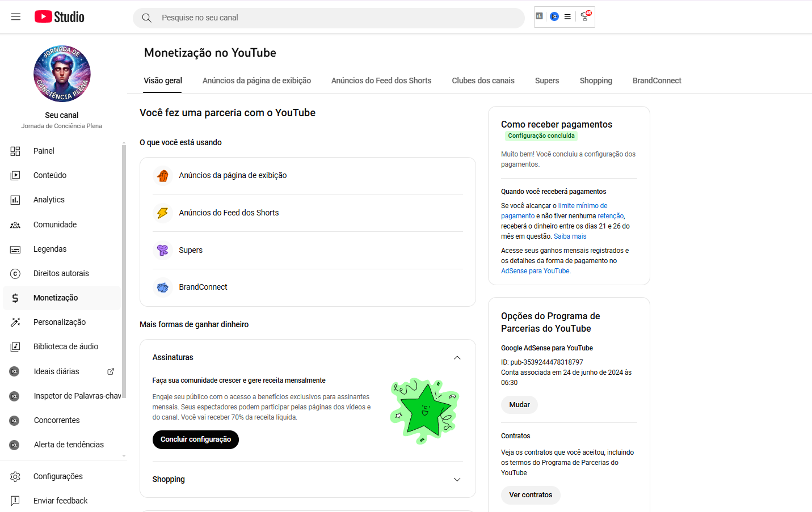
Task: Click the Inspetor de Palavras-chave vidIQ icon
Action: [15, 396]
